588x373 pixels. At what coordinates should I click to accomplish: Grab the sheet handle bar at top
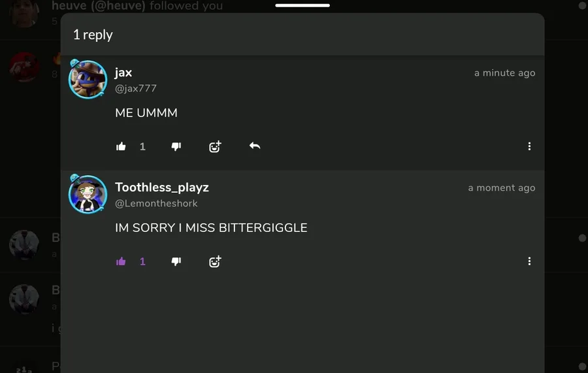pos(302,5)
